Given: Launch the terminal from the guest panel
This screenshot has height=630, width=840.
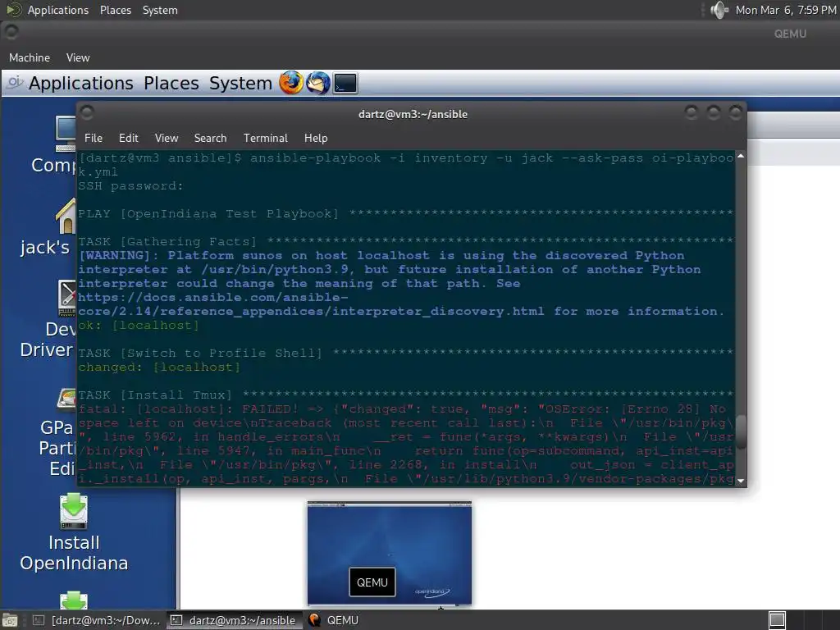Looking at the screenshot, I should click(345, 83).
